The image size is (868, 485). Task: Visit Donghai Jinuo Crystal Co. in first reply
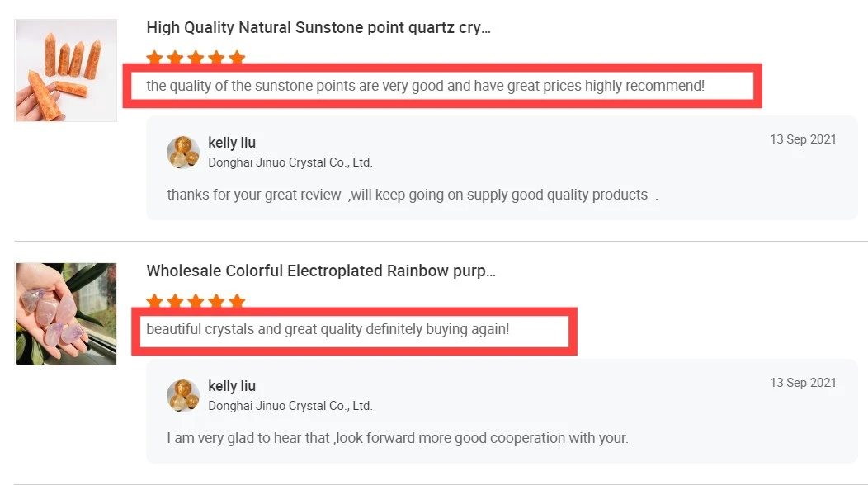pos(290,162)
